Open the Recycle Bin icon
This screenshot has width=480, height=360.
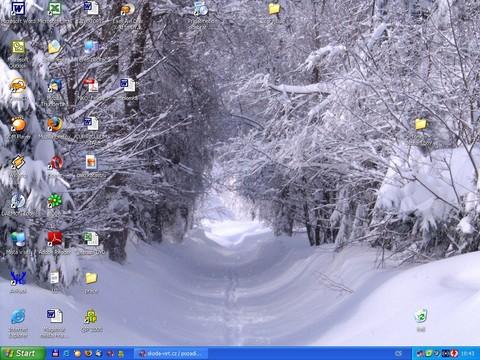pos(421,316)
